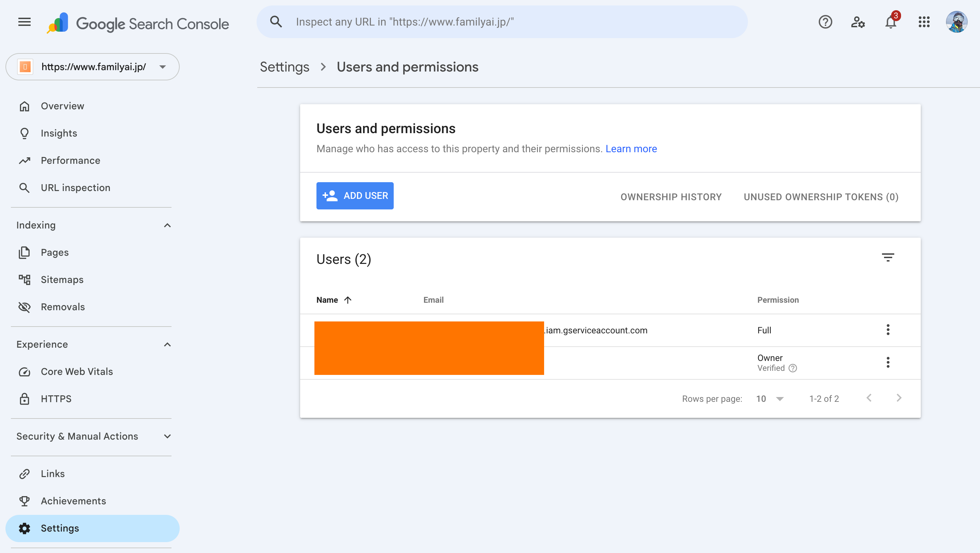This screenshot has height=553, width=980.
Task: Collapse the Experience section
Action: coord(167,345)
